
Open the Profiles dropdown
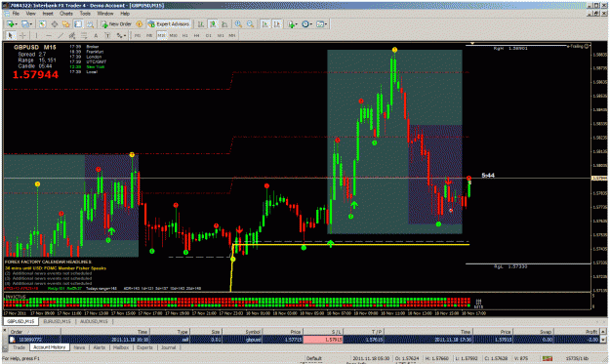click(x=26, y=24)
